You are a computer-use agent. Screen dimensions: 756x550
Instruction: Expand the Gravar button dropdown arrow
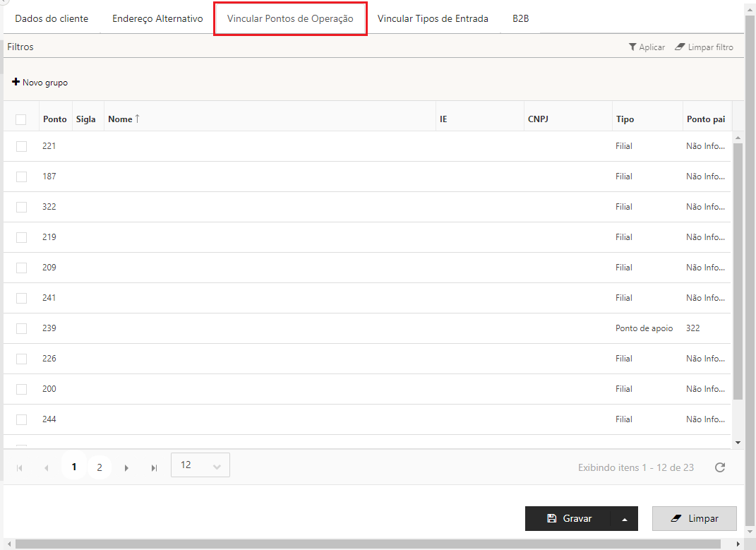(x=624, y=519)
